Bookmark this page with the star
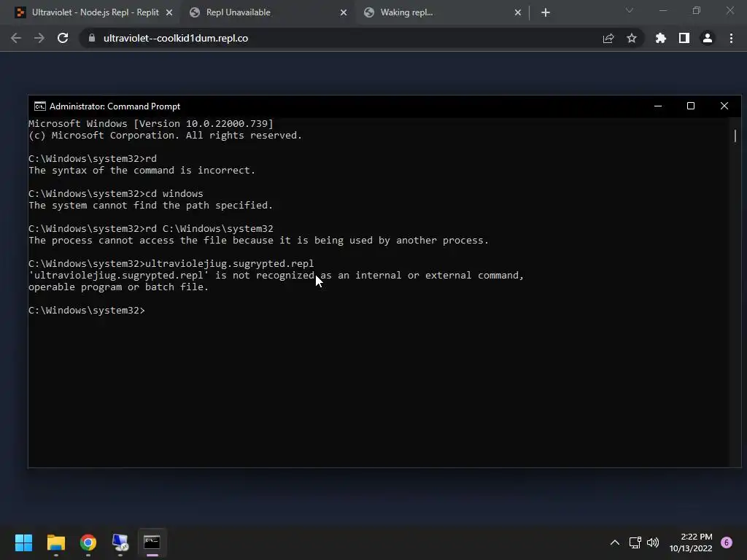The width and height of the screenshot is (747, 560). pos(632,38)
